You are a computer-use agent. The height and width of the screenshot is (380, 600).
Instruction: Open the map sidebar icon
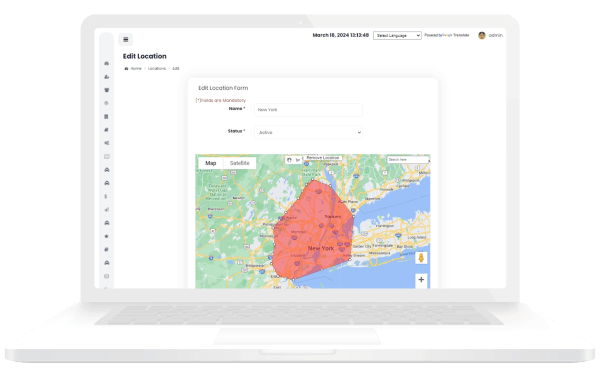coord(107,157)
